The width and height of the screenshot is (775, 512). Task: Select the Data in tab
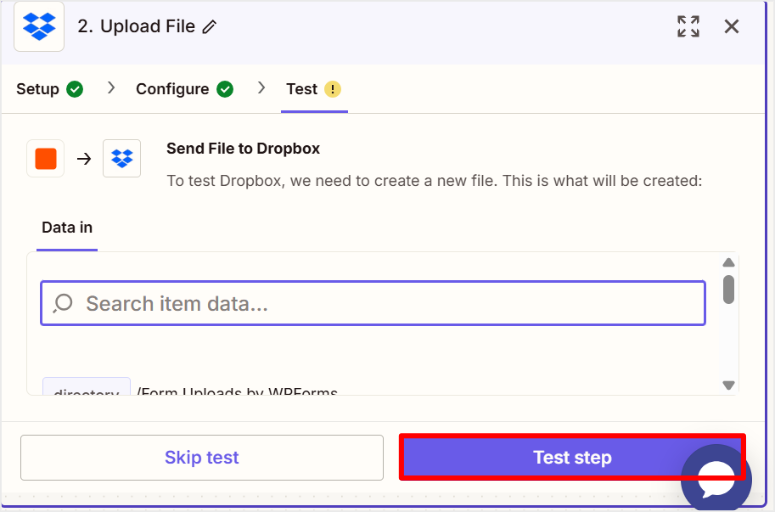click(x=67, y=228)
